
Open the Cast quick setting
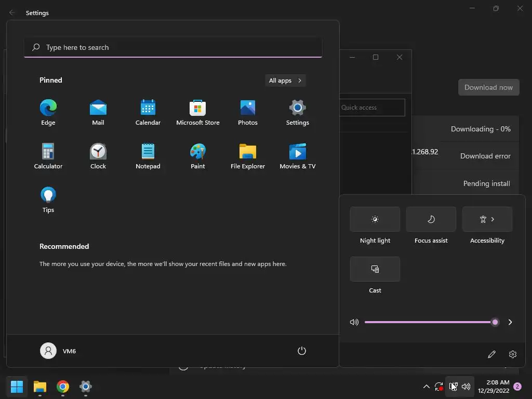375,269
